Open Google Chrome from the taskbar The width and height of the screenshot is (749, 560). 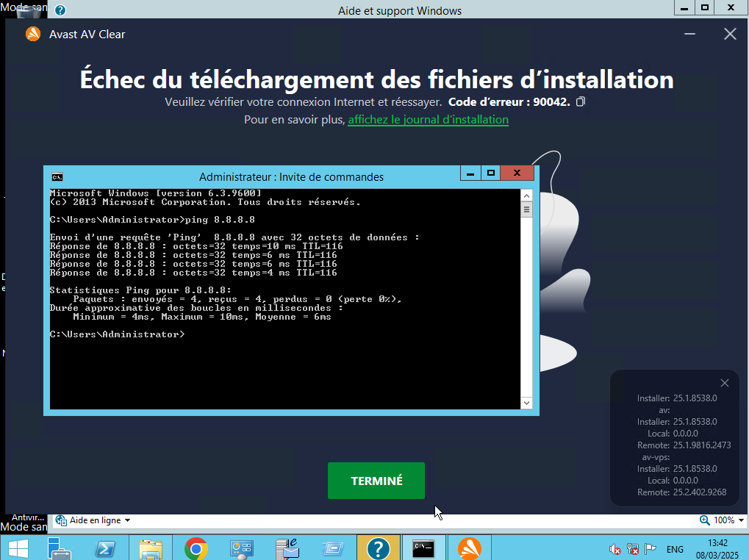point(196,548)
